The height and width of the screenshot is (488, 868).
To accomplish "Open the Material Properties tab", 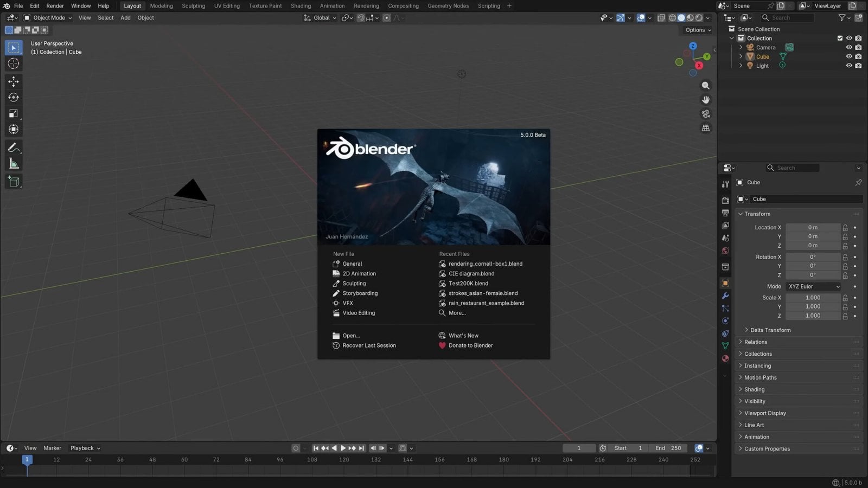I will [725, 358].
